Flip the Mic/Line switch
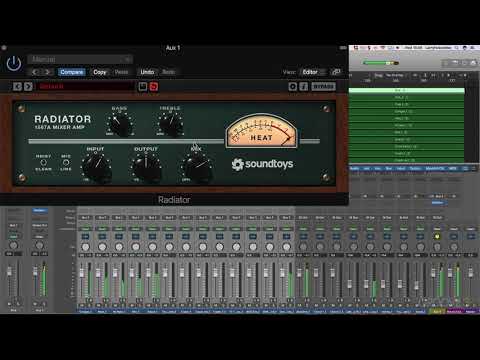The height and width of the screenshot is (360, 480). pos(66,163)
